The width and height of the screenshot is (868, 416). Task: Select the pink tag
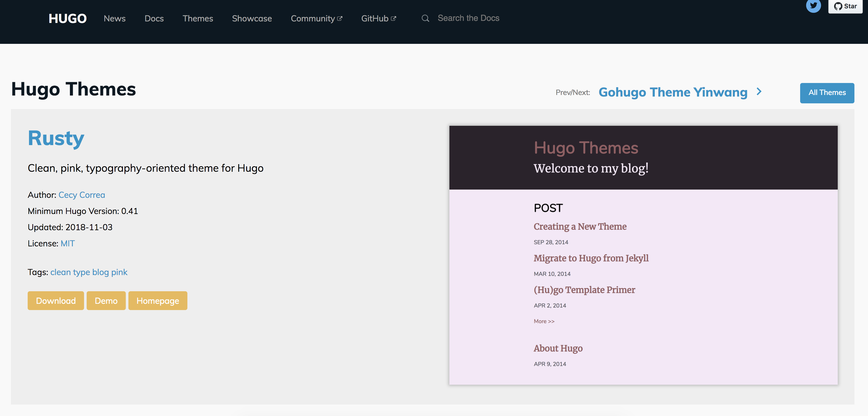[119, 272]
